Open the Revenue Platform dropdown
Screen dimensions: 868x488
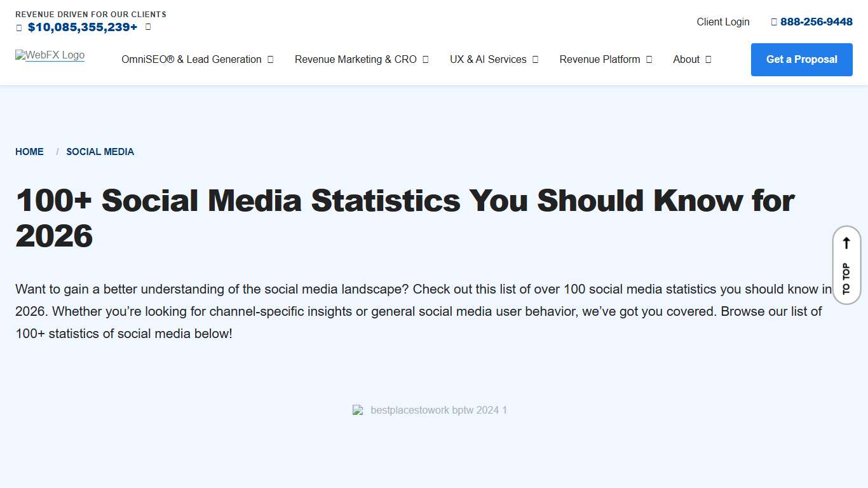tap(649, 59)
